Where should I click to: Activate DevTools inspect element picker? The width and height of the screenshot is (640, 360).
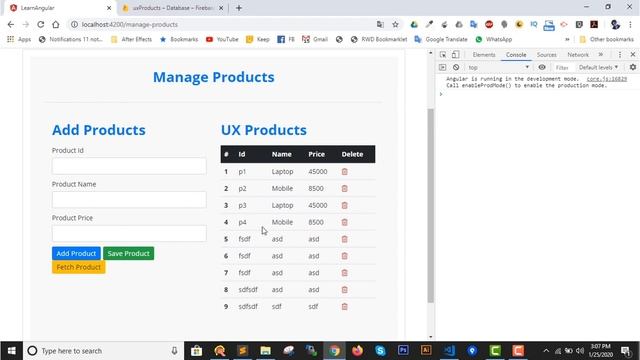click(443, 54)
